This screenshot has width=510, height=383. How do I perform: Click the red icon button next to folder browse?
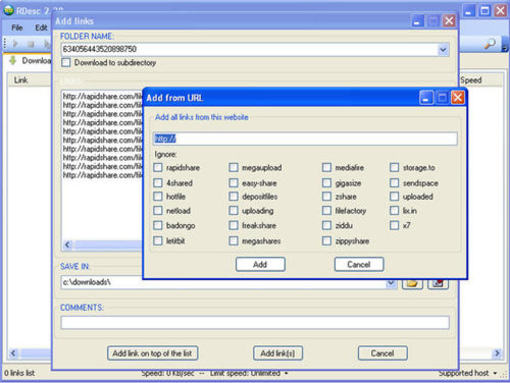tap(438, 284)
